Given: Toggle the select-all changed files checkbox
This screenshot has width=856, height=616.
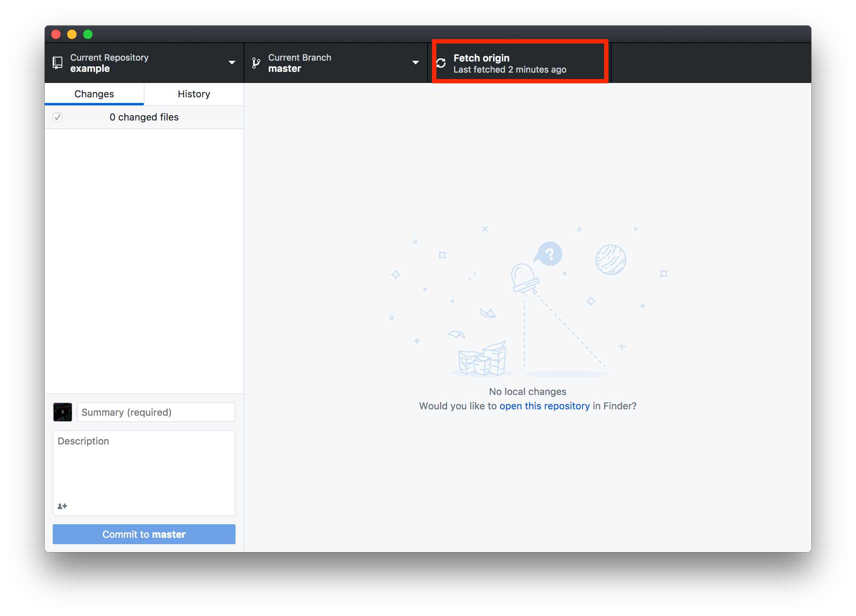Looking at the screenshot, I should pos(57,117).
